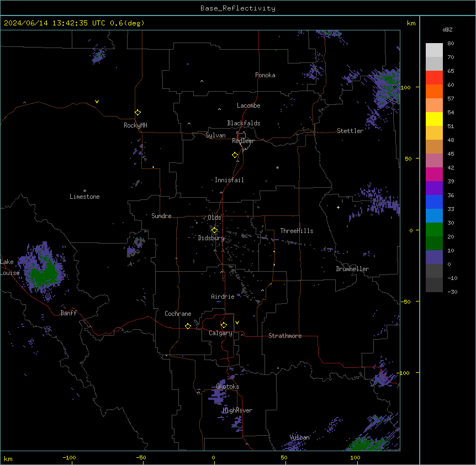Click the -100 tick on the bottom axis
476x465 pixels.
[x=70, y=457]
